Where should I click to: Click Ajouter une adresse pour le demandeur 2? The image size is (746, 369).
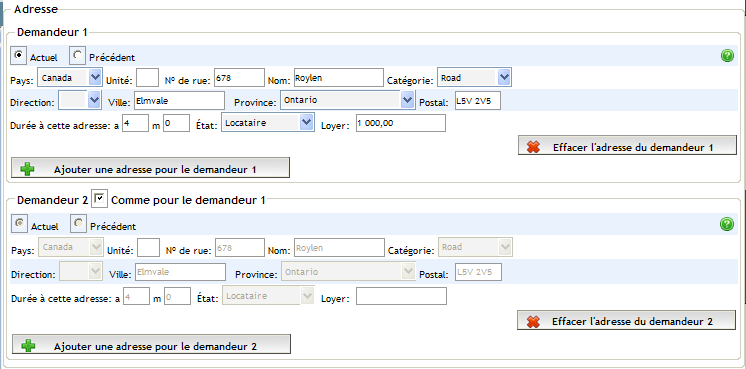(x=151, y=344)
